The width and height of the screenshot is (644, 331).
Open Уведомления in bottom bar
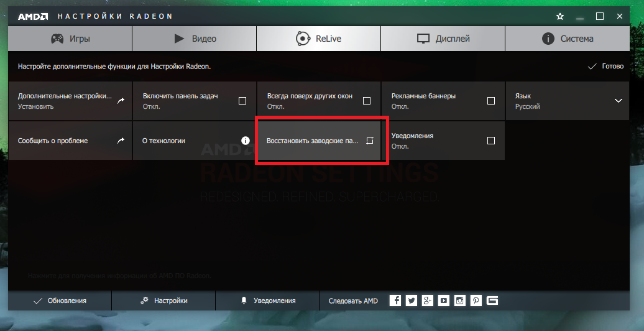267,301
